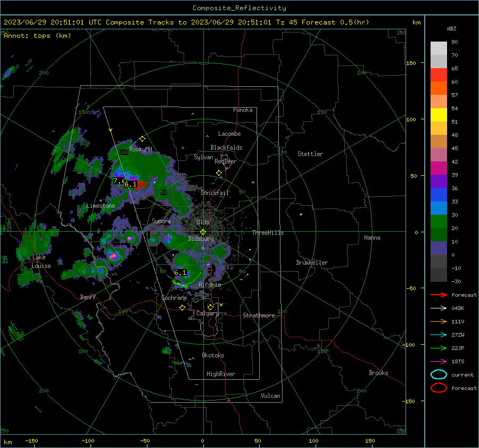This screenshot has height=448, width=479.
Task: Click the Hanna town label
Action: [x=372, y=238]
